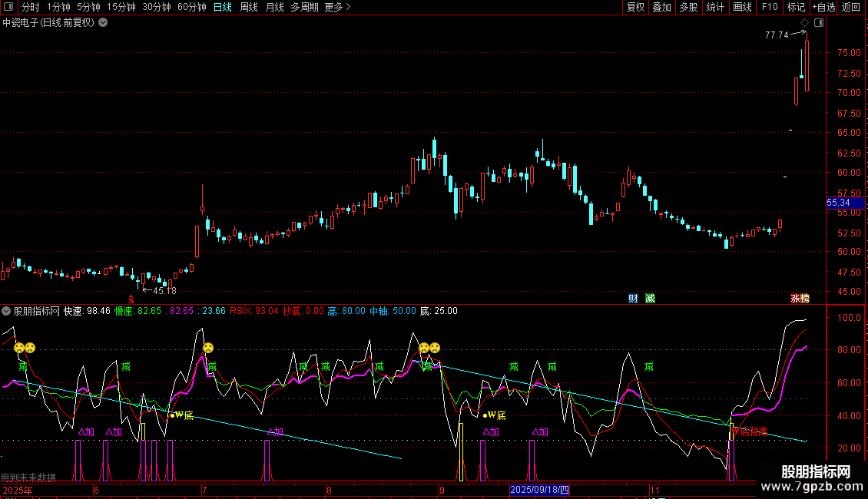Click the green 减 marker under price chart
Screen dimensions: 868x499
click(x=650, y=299)
